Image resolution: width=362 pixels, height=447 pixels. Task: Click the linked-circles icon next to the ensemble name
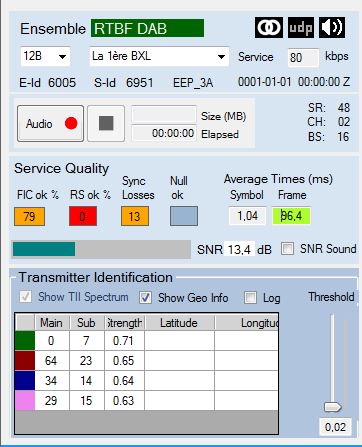(269, 27)
